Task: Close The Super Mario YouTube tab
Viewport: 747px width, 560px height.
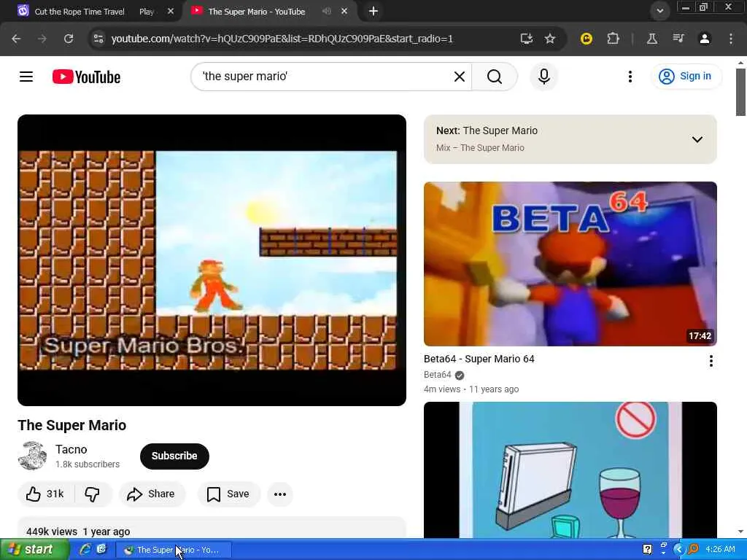Action: coord(344,11)
